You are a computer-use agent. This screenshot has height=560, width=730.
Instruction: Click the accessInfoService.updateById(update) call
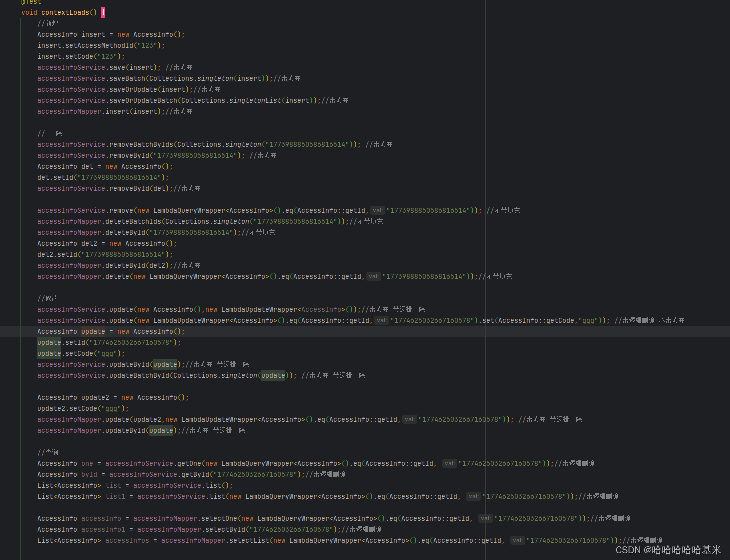pos(111,364)
